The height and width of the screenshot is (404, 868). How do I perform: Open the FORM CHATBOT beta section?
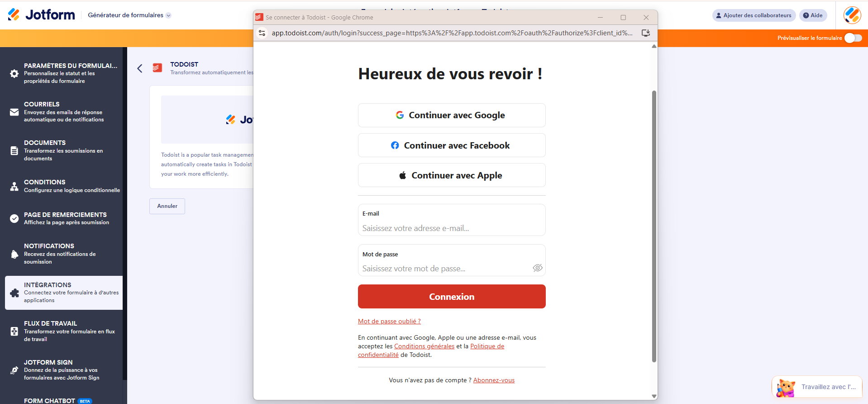[x=64, y=400]
